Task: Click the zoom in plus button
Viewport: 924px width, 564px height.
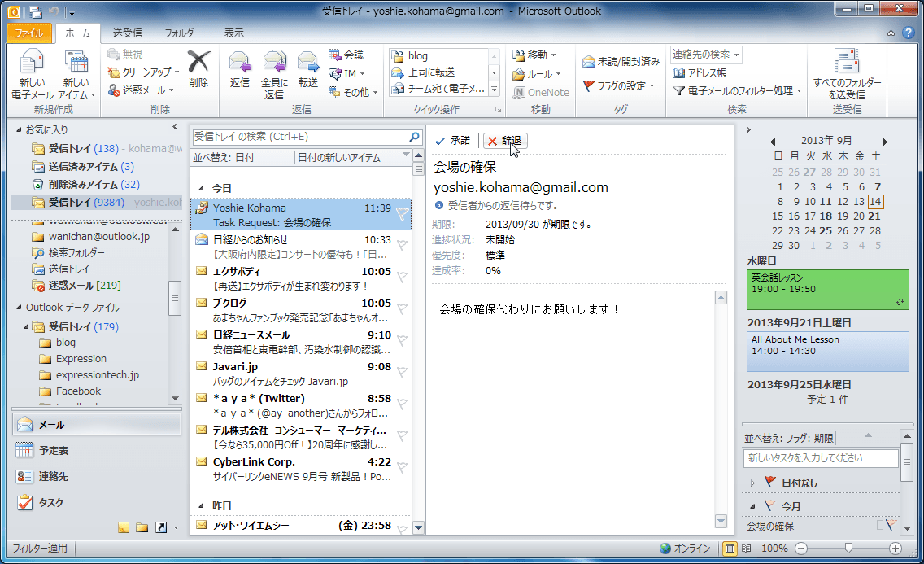Action: 895,549
